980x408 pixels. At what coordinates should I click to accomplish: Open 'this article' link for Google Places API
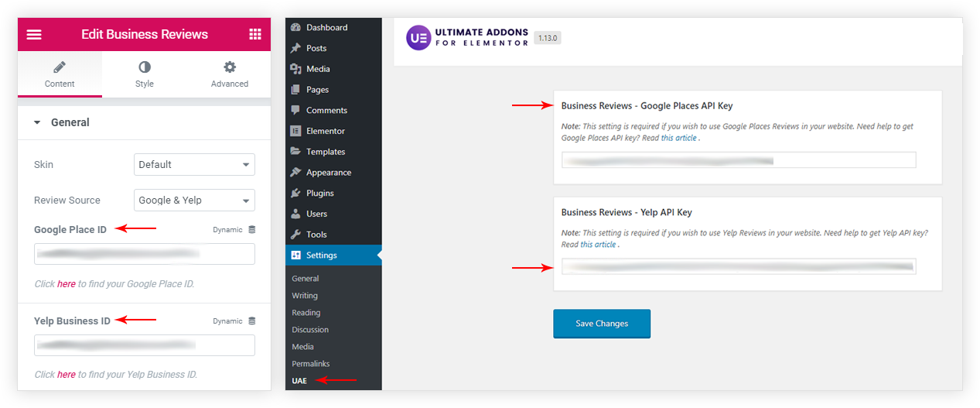tap(680, 138)
